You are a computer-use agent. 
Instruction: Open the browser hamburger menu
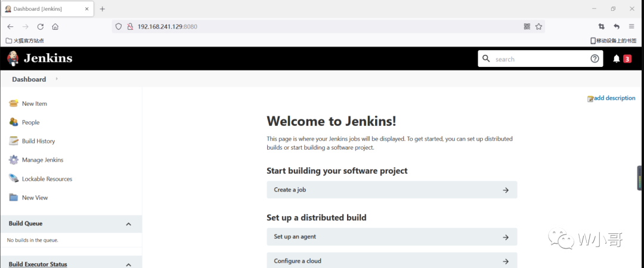pyautogui.click(x=631, y=27)
